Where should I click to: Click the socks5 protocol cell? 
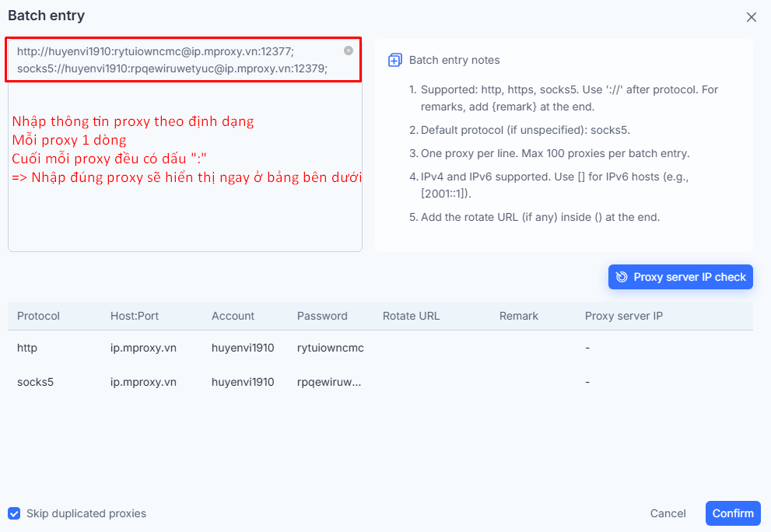[35, 382]
